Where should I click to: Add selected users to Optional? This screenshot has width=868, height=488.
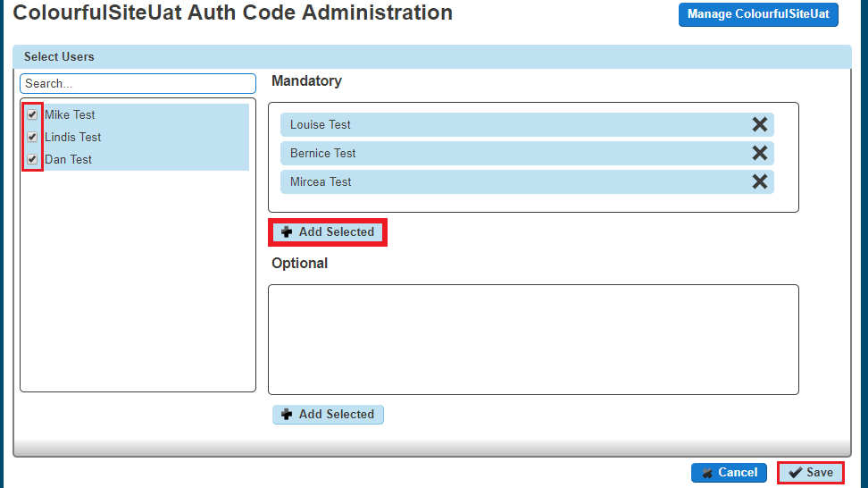[x=328, y=415]
